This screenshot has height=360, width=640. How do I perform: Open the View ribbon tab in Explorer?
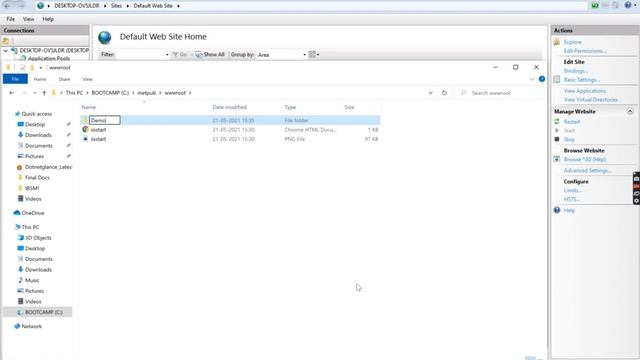pos(87,79)
